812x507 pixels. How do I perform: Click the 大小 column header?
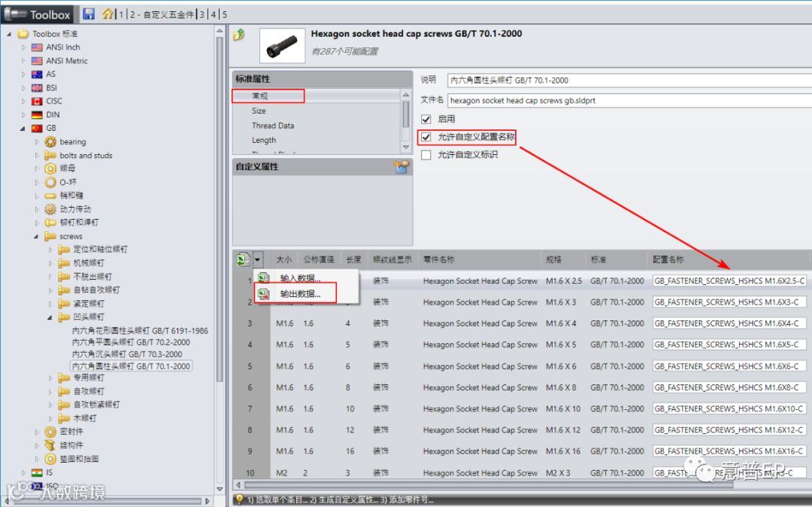(x=283, y=260)
